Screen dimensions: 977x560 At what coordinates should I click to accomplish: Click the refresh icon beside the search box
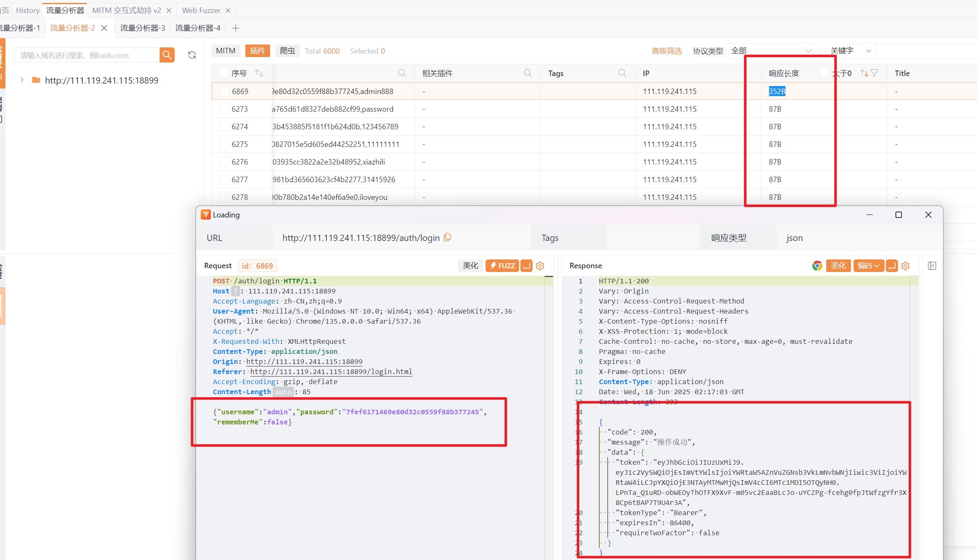pos(192,55)
